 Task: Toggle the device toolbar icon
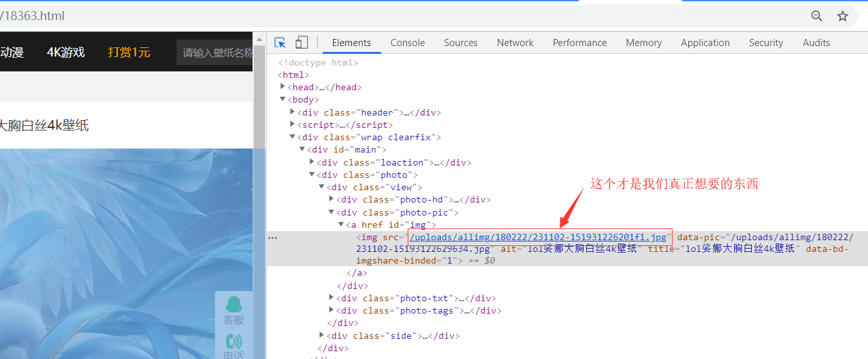pyautogui.click(x=301, y=43)
